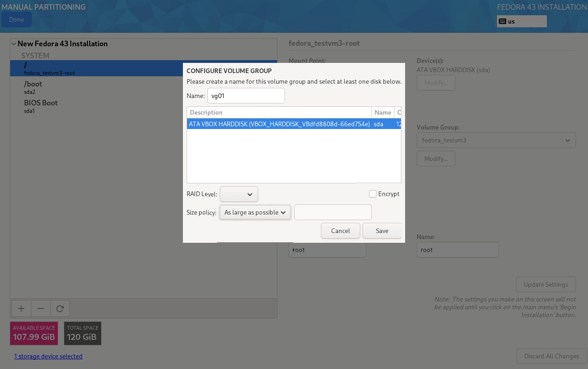
Task: Expand the Volume Group fedora_testvm3 dropdown
Action: [x=496, y=140]
